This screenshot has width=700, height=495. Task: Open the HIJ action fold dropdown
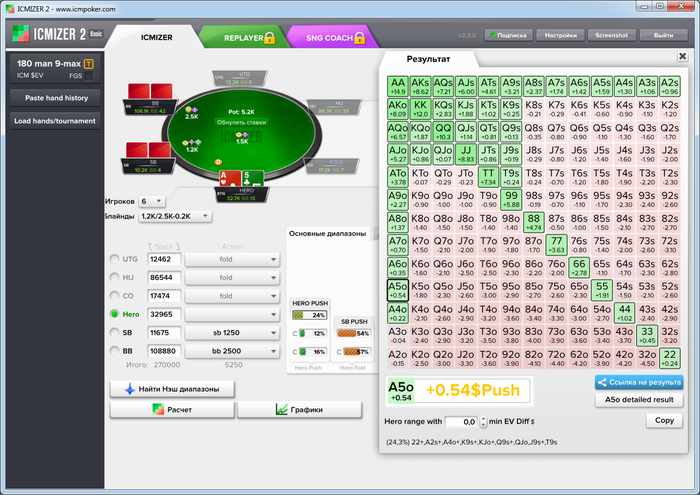click(x=232, y=278)
